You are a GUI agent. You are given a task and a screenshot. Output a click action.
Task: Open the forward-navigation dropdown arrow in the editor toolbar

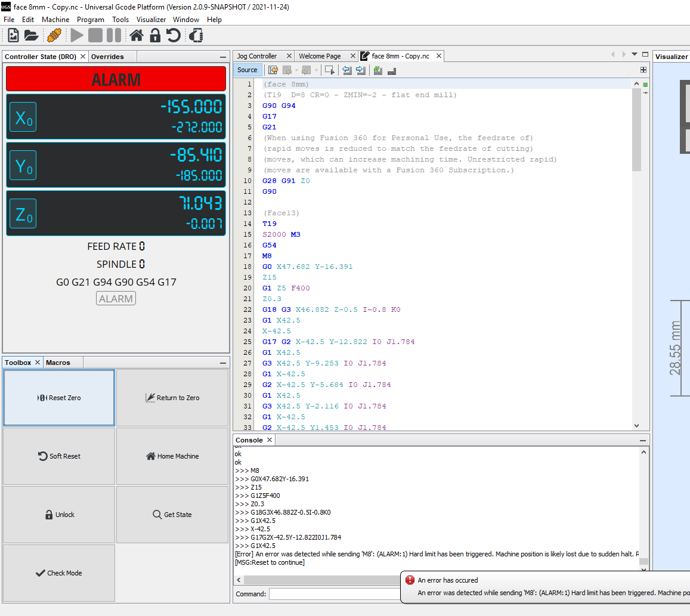[317, 70]
